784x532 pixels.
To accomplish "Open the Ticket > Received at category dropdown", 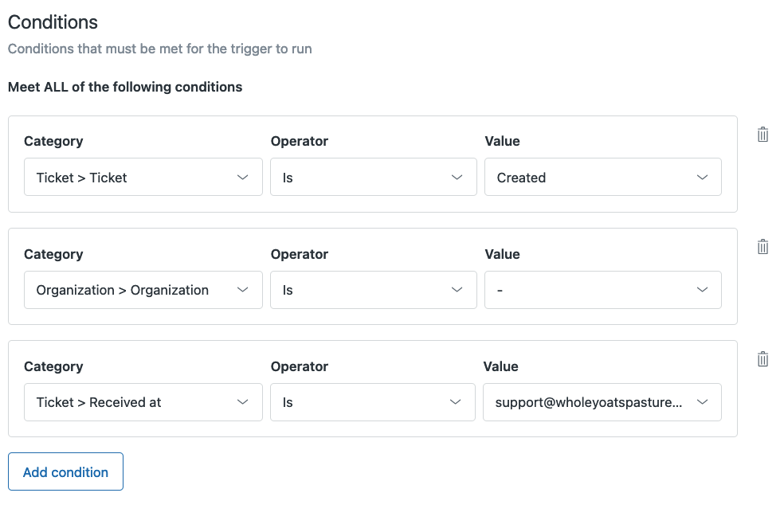I will (x=143, y=402).
